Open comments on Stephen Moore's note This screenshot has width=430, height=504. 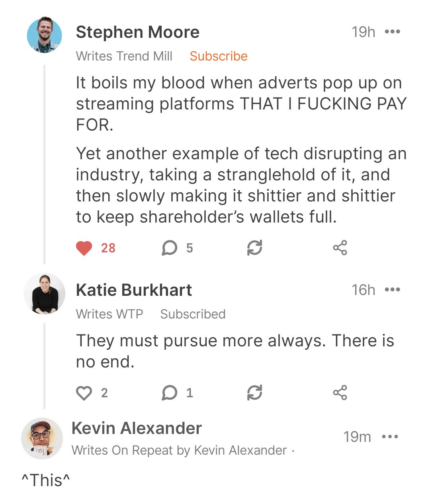click(170, 248)
